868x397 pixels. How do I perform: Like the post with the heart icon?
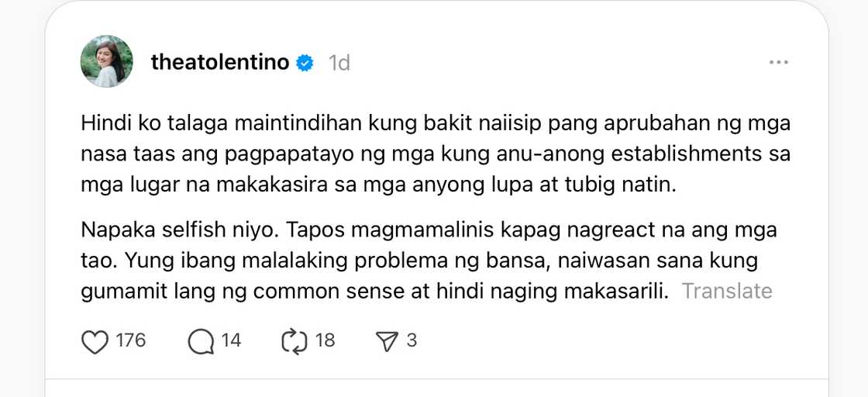[x=95, y=341]
